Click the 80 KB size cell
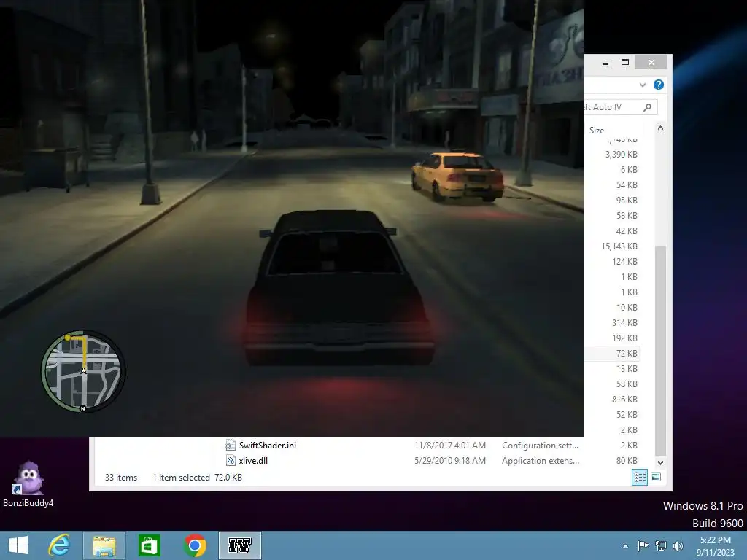 [627, 461]
